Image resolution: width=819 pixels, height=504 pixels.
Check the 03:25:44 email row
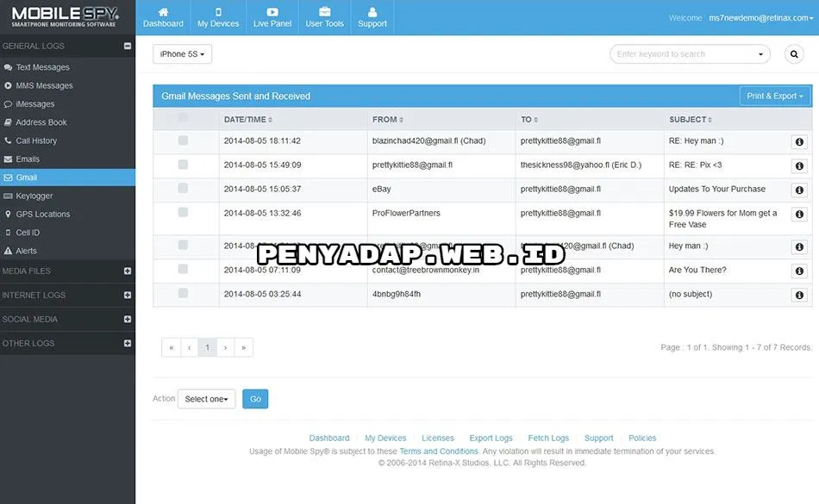(x=183, y=293)
